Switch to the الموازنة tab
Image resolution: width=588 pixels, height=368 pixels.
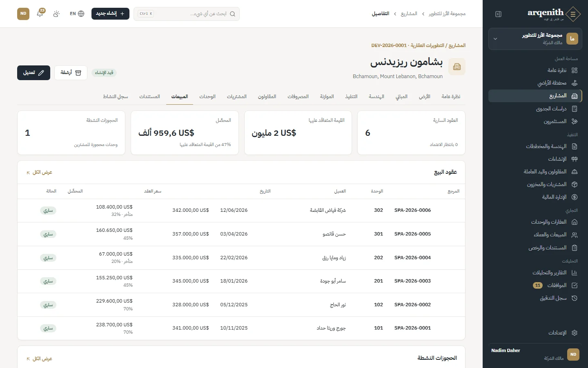tap(327, 96)
